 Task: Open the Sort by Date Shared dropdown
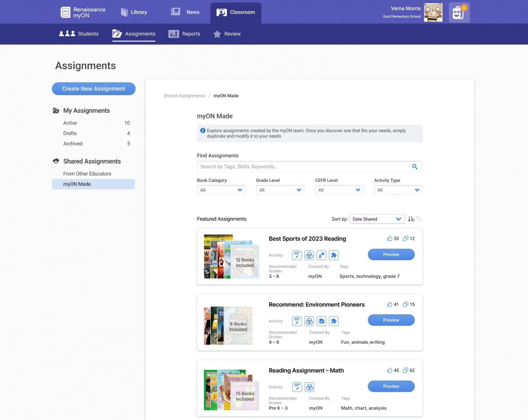pyautogui.click(x=377, y=219)
